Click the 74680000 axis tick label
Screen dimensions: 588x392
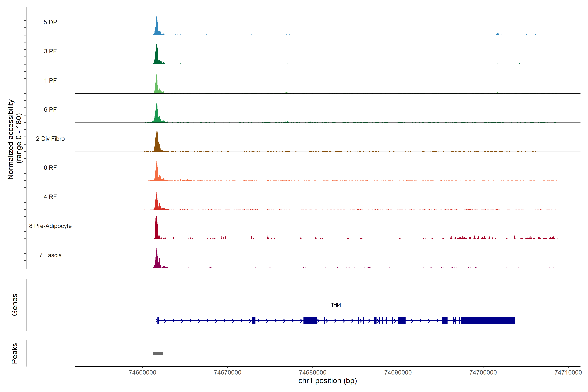pos(313,373)
